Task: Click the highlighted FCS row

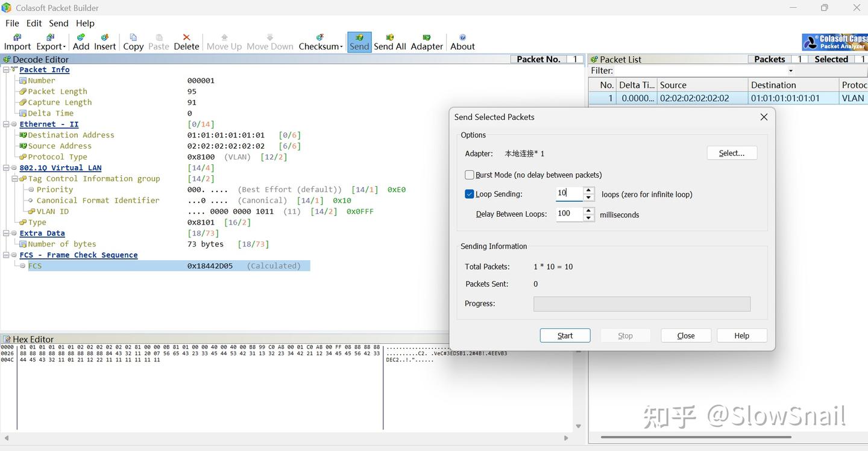Action: tap(169, 266)
